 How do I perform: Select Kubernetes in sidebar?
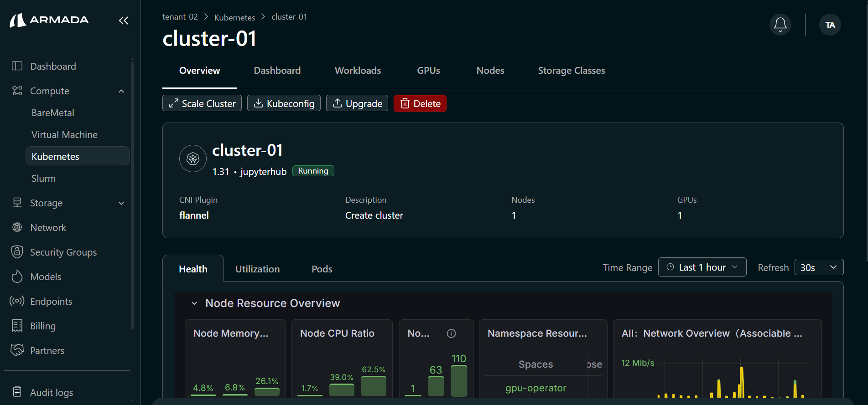[x=78, y=156]
